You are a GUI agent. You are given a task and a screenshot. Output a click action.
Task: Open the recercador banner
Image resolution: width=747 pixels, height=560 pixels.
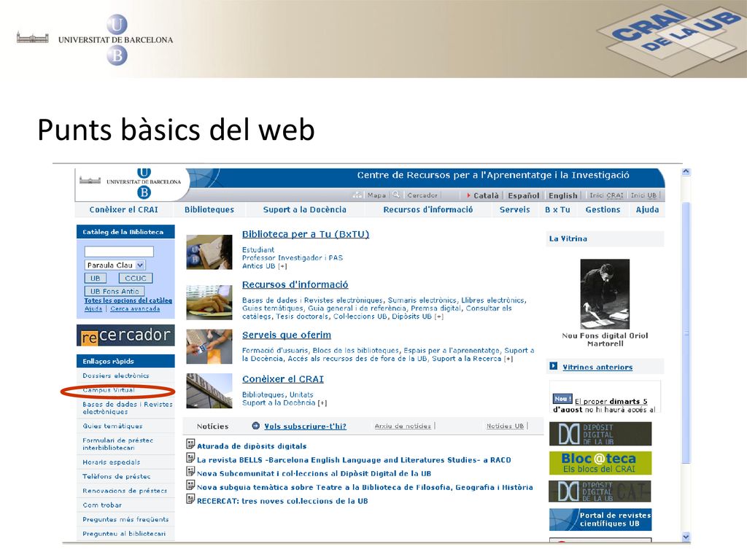pos(125,335)
